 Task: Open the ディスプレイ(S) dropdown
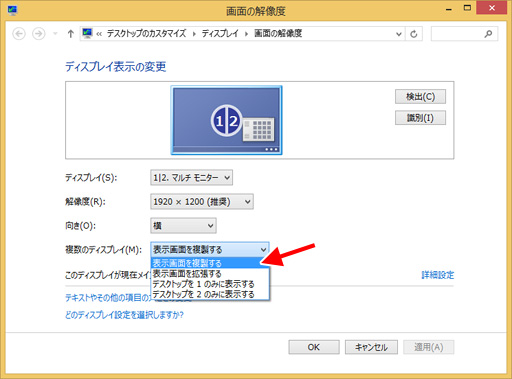tap(191, 178)
